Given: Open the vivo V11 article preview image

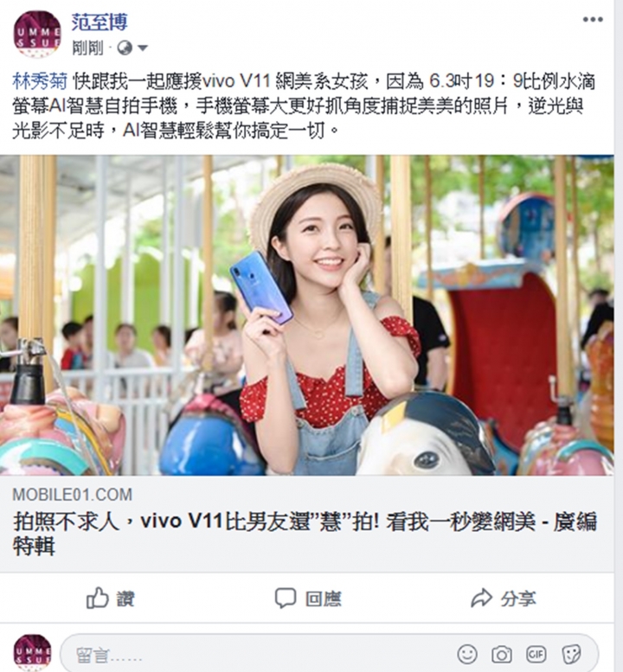Looking at the screenshot, I should pyautogui.click(x=306, y=315).
